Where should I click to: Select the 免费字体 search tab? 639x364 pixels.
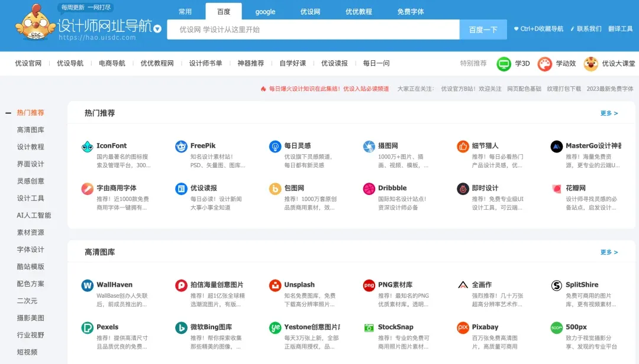point(411,11)
